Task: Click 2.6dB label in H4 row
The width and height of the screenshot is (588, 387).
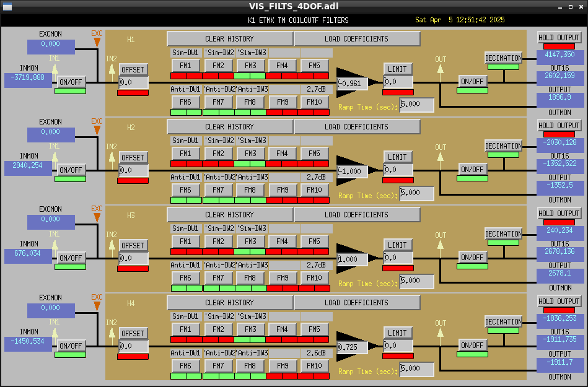Action: point(316,353)
